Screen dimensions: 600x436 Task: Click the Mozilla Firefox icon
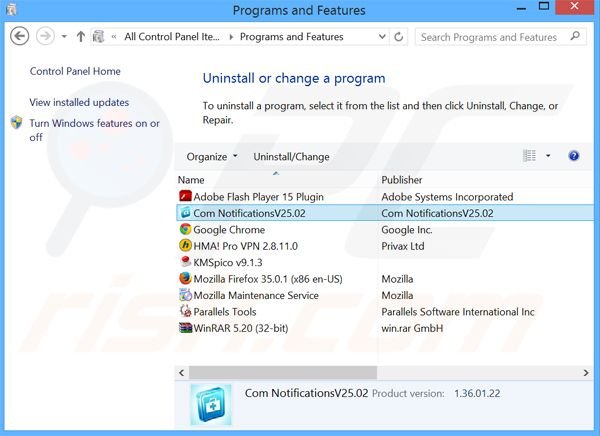[x=185, y=279]
